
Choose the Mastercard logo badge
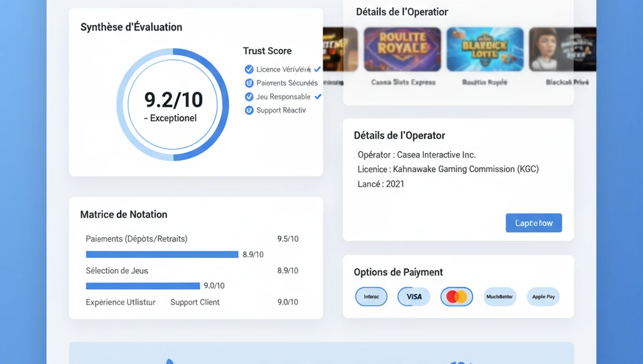457,296
